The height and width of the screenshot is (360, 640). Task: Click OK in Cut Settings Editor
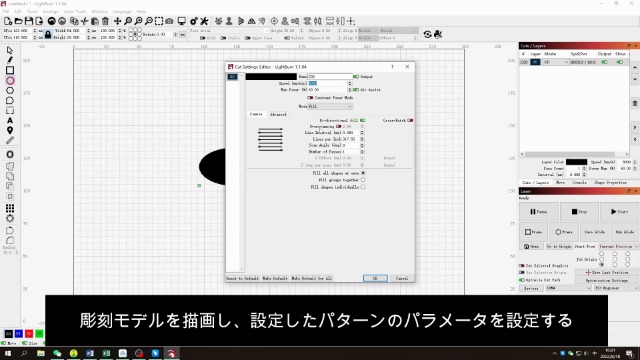(375, 278)
